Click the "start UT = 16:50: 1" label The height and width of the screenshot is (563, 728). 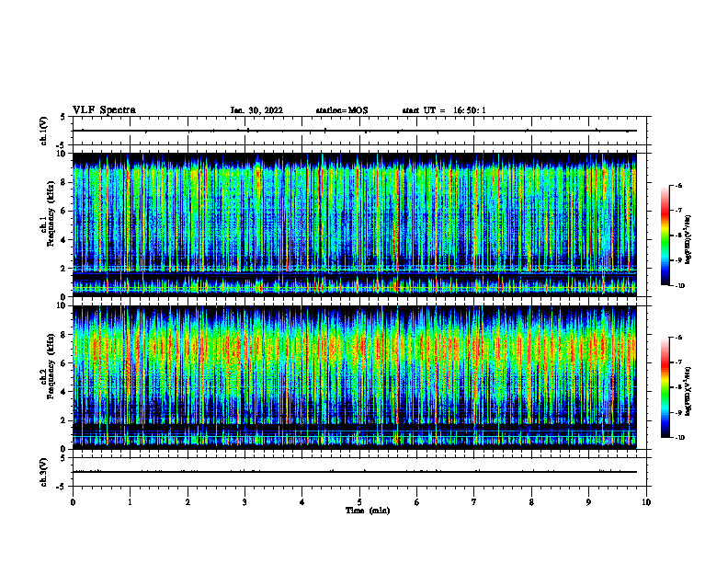(444, 110)
